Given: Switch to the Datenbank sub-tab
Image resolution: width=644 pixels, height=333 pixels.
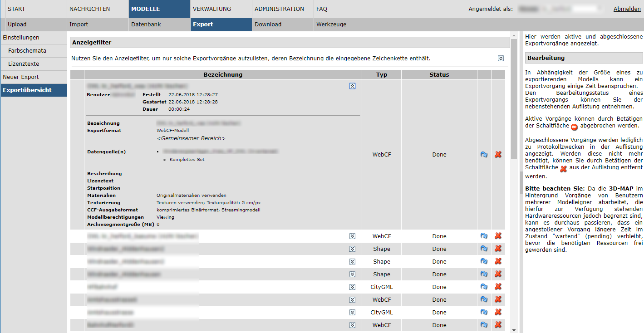Looking at the screenshot, I should click(x=159, y=24).
